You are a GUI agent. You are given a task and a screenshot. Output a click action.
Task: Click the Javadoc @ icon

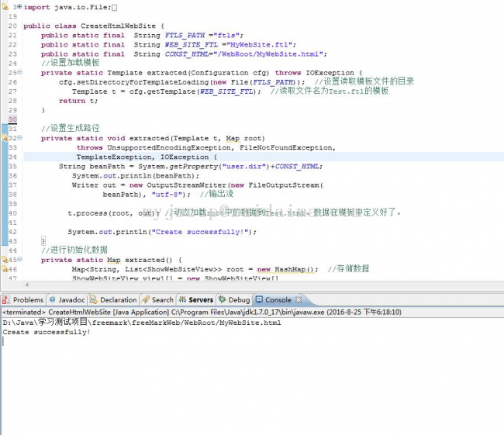click(53, 299)
